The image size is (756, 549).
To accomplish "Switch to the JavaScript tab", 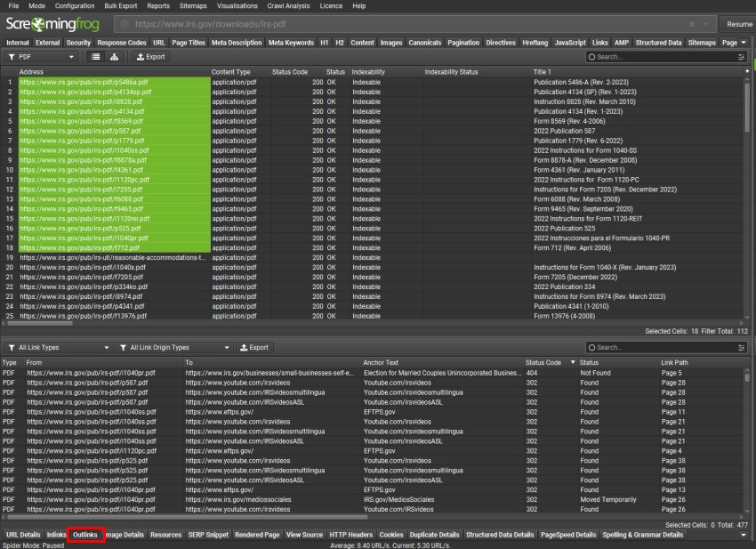I will pos(570,43).
